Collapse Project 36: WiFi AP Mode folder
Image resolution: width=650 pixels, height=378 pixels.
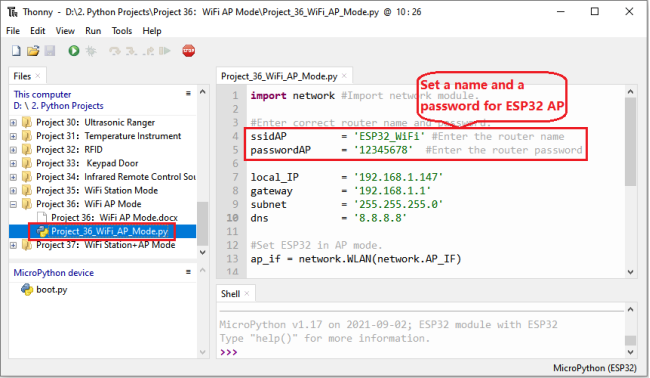tap(13, 204)
